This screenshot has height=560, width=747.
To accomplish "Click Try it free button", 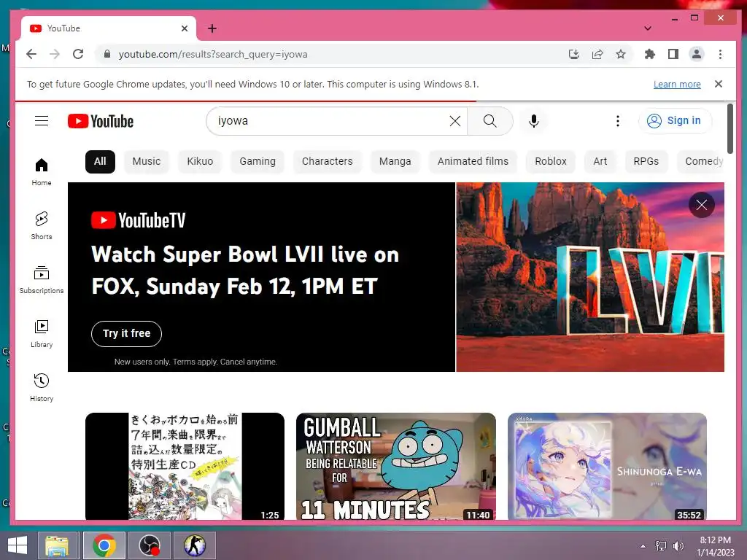I will click(x=126, y=334).
